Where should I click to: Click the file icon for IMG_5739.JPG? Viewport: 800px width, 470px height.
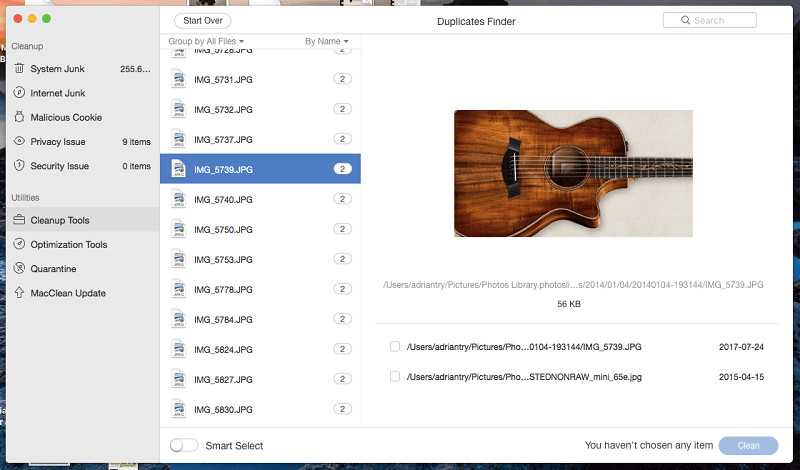pos(179,169)
